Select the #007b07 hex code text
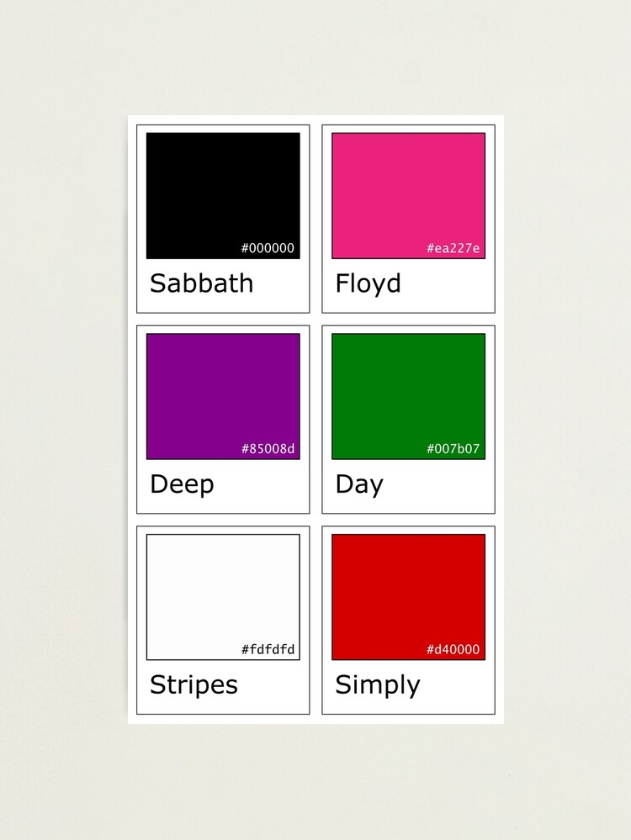 click(453, 449)
